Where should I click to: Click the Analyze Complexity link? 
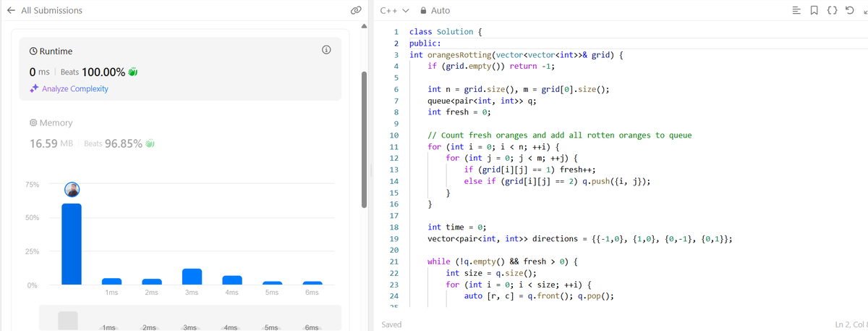pyautogui.click(x=75, y=88)
